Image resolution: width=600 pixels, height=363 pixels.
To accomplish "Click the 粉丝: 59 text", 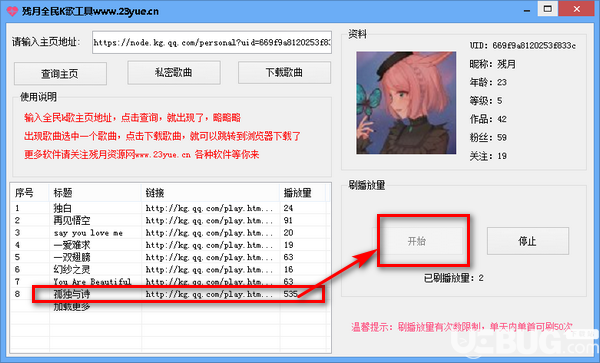I will pos(488,137).
